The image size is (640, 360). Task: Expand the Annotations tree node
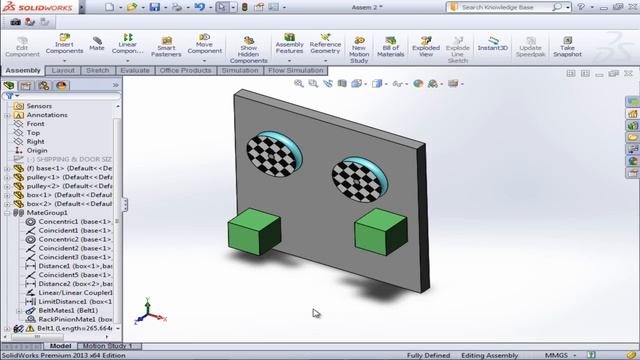7,116
